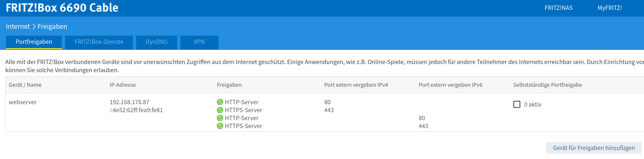Click the IP address 192.168.178.87
Image resolution: width=644 pixels, height=159 pixels.
point(129,102)
